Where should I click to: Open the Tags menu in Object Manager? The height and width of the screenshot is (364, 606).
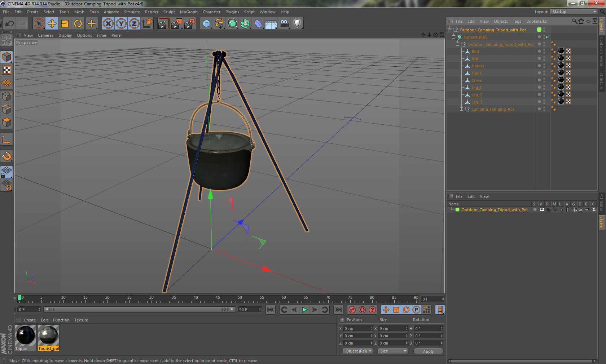(517, 21)
